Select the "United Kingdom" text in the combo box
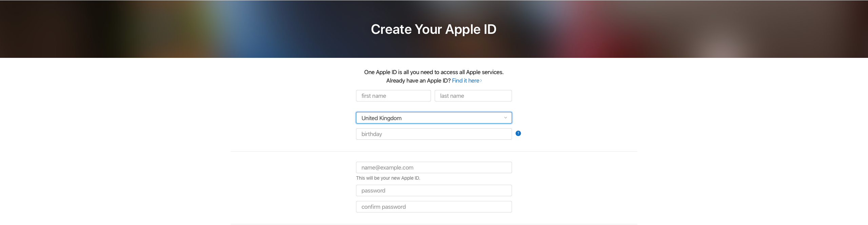The width and height of the screenshot is (868, 225). (x=381, y=118)
